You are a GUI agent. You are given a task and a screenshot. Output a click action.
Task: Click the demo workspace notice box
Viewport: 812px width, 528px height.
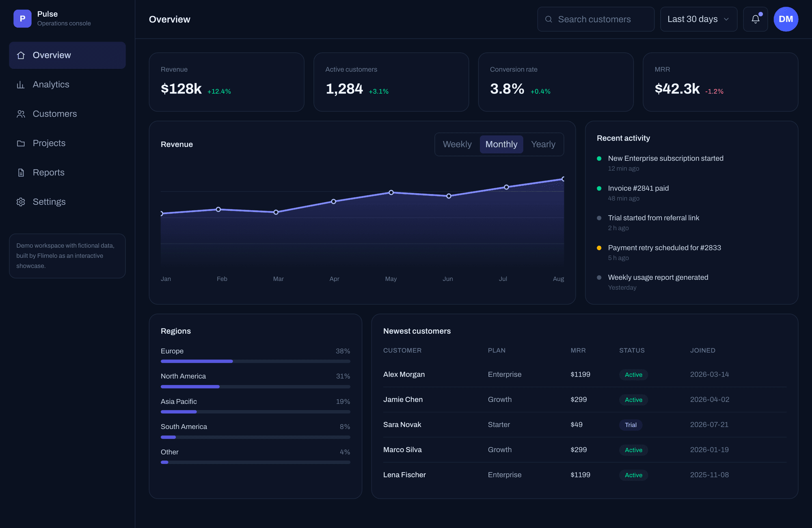(67, 256)
